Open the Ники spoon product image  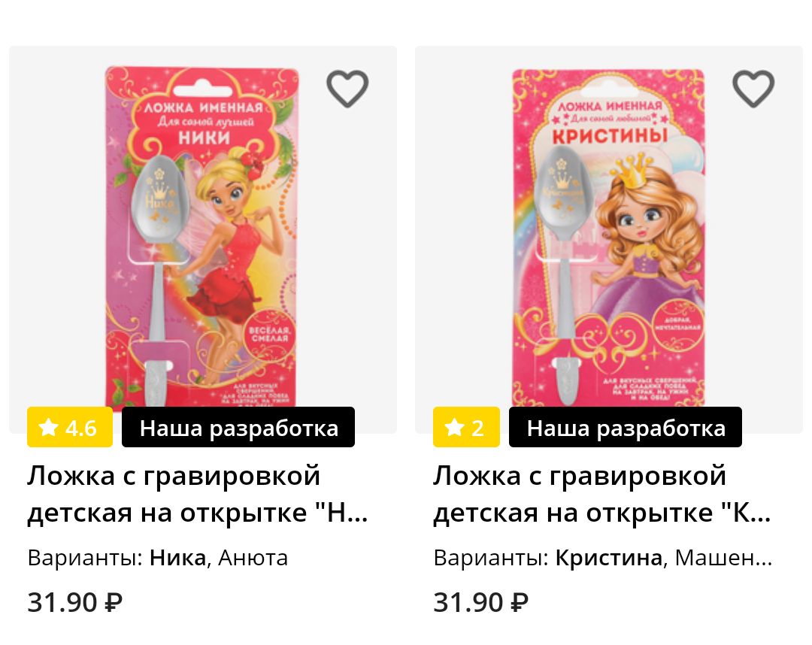click(202, 238)
